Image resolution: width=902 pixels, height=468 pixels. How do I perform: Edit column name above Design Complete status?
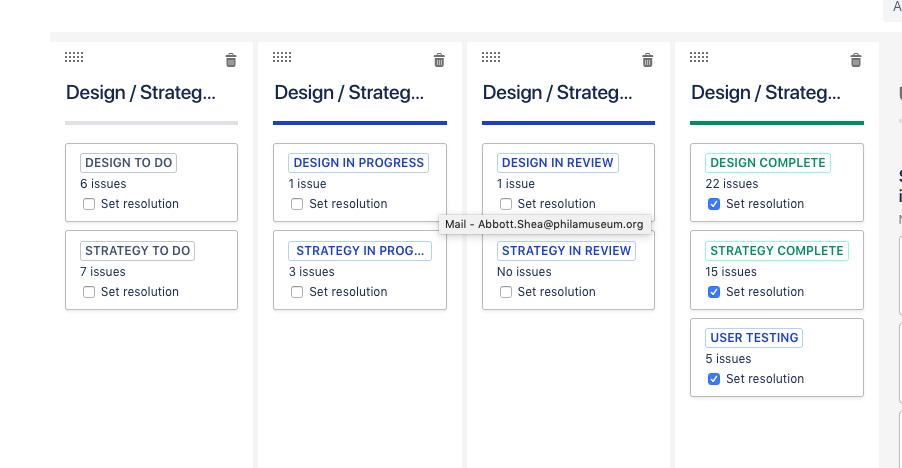point(766,93)
